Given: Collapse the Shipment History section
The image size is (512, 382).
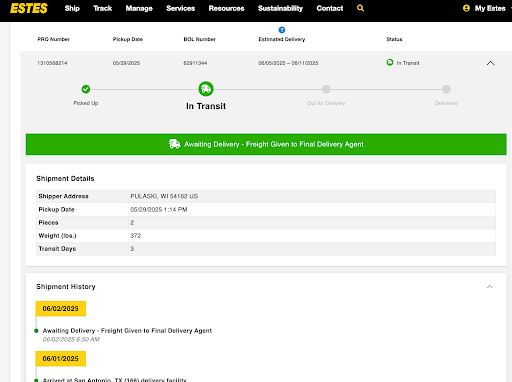Looking at the screenshot, I should point(490,287).
